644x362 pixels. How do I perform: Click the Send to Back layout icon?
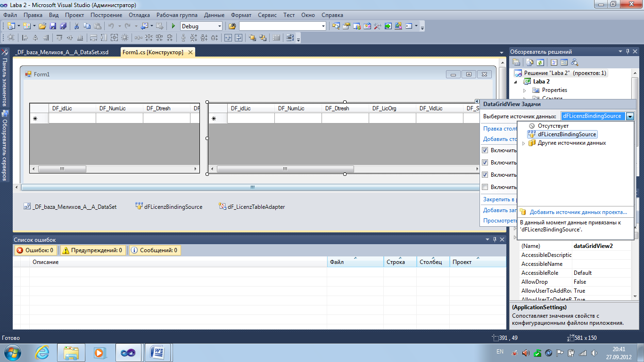point(263,38)
